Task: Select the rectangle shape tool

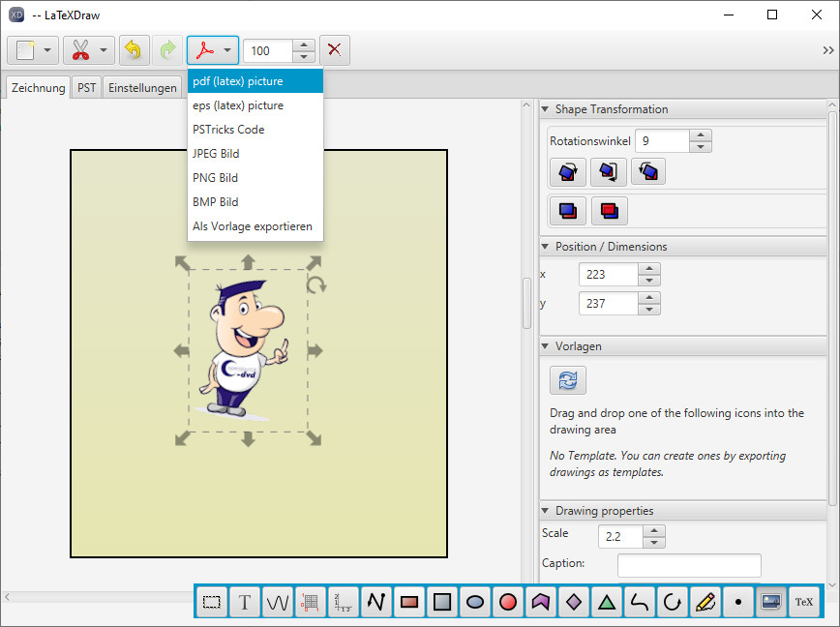Action: 409,602
